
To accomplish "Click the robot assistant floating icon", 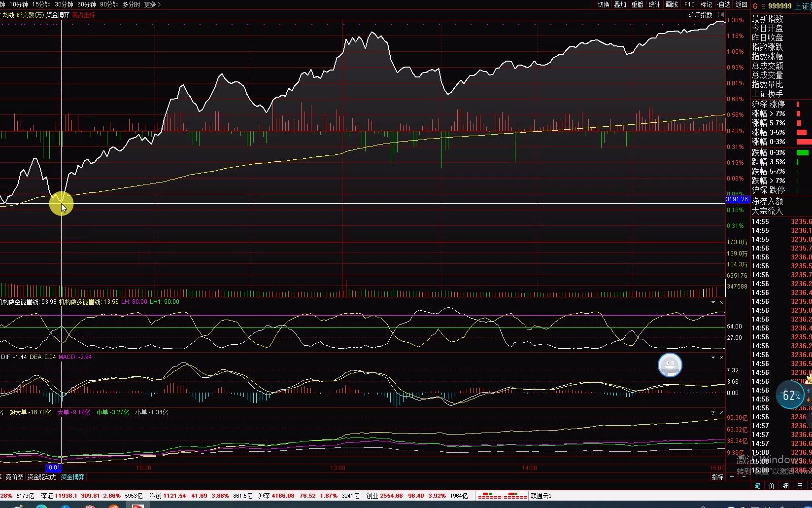I will (x=670, y=365).
